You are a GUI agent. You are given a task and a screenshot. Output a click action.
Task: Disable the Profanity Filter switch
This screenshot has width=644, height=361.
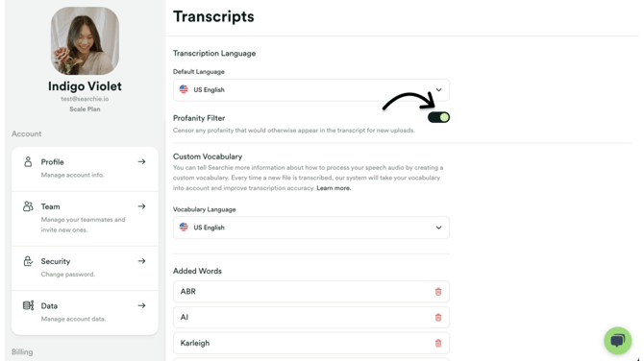coord(438,118)
